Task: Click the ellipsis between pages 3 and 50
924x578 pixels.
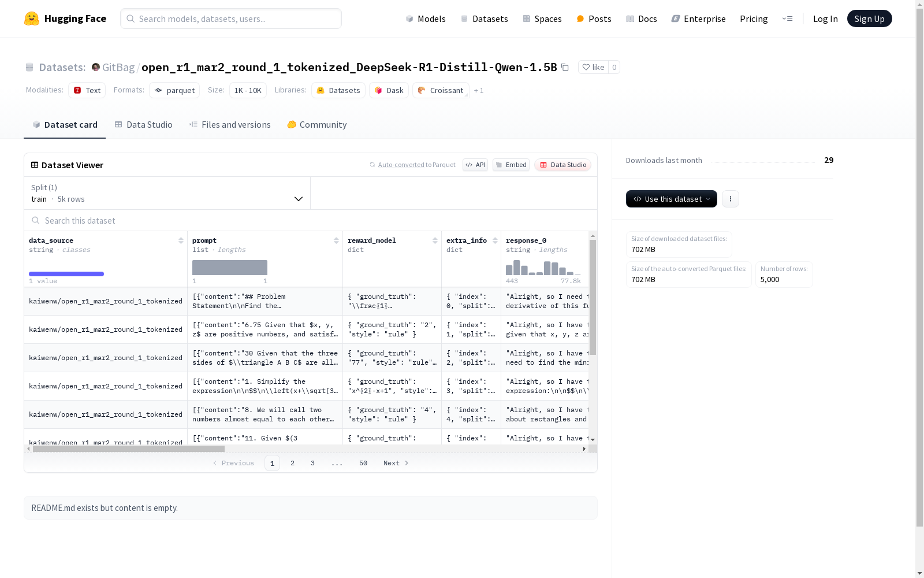Action: click(x=337, y=463)
